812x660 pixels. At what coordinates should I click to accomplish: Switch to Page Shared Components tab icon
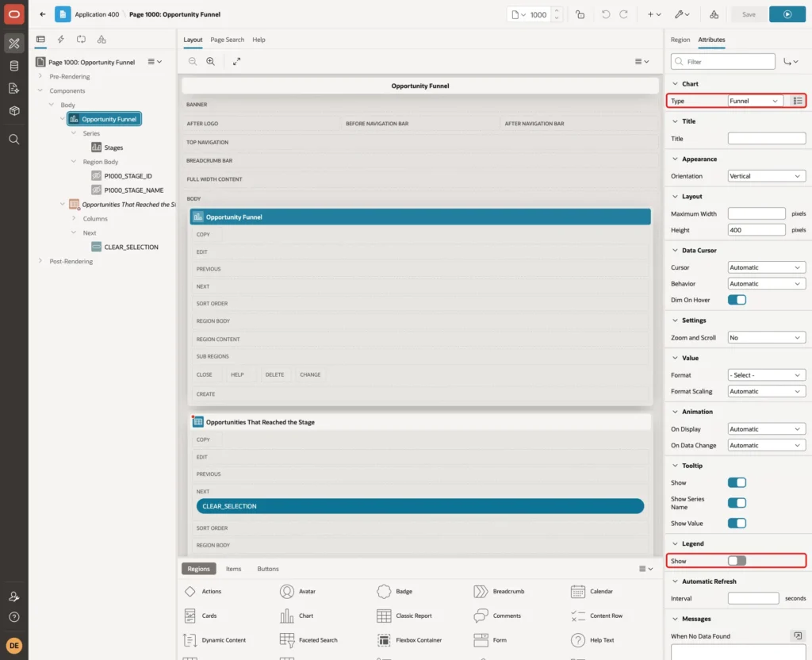(x=101, y=40)
